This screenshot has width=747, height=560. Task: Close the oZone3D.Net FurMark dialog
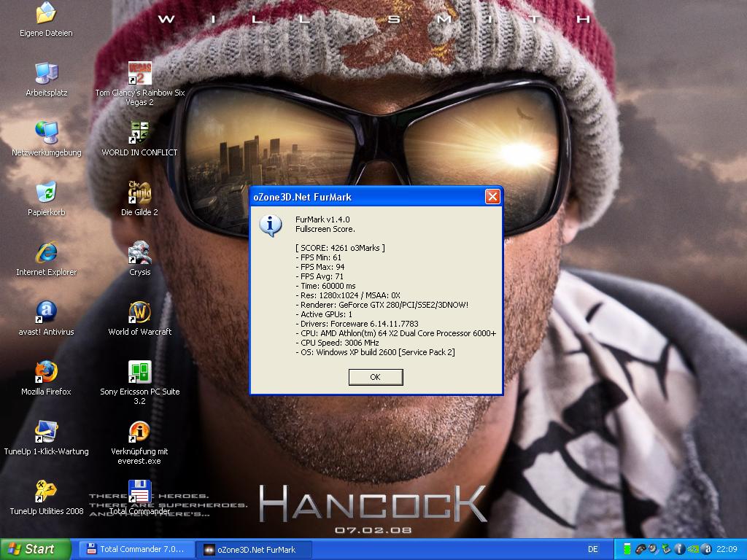[x=492, y=196]
